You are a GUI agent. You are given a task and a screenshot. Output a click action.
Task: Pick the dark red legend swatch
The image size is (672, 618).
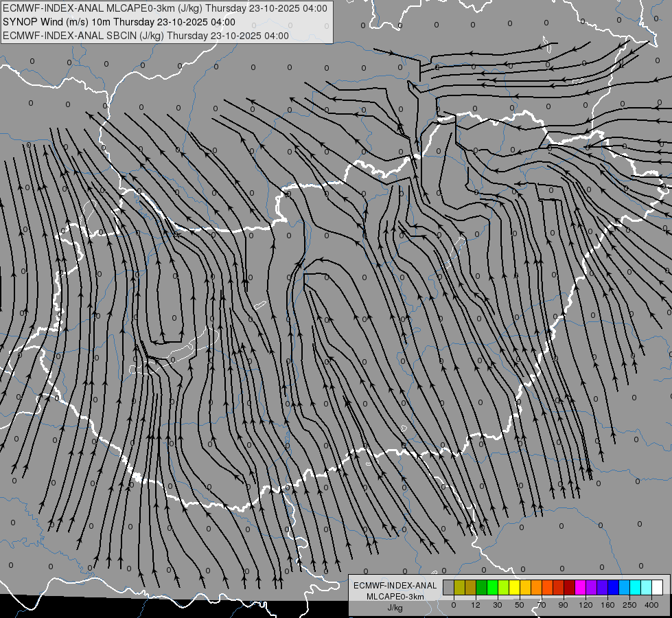(x=569, y=587)
